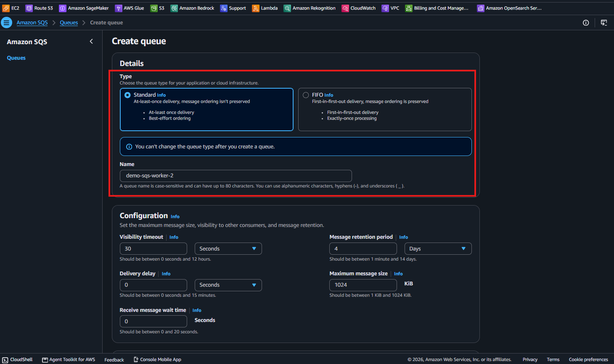Collapse the Amazon SQS side navigation

[91, 41]
